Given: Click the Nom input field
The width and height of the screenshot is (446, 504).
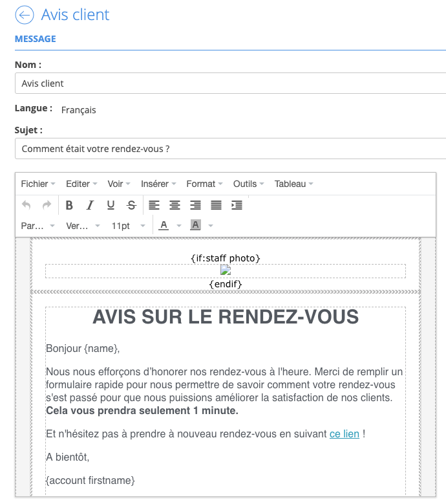Looking at the screenshot, I should pos(230,83).
